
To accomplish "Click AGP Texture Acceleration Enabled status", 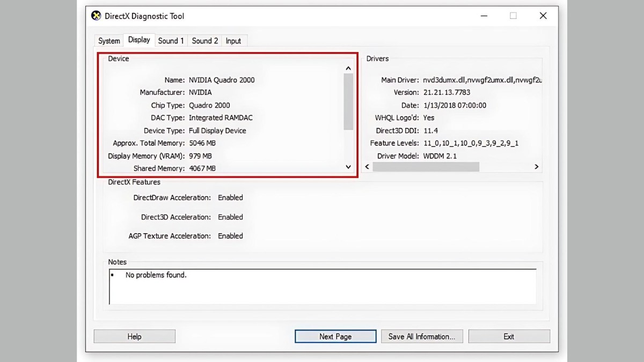I will [230, 235].
